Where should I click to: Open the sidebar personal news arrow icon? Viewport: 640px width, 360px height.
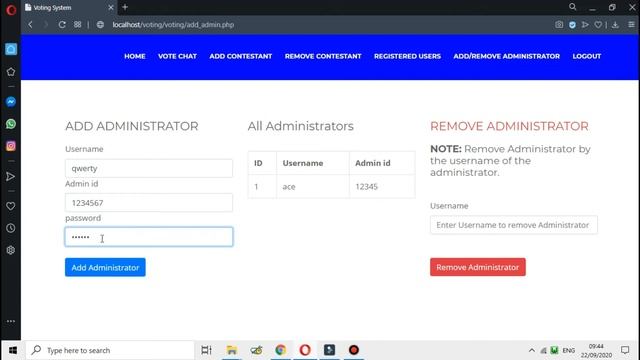(x=11, y=176)
